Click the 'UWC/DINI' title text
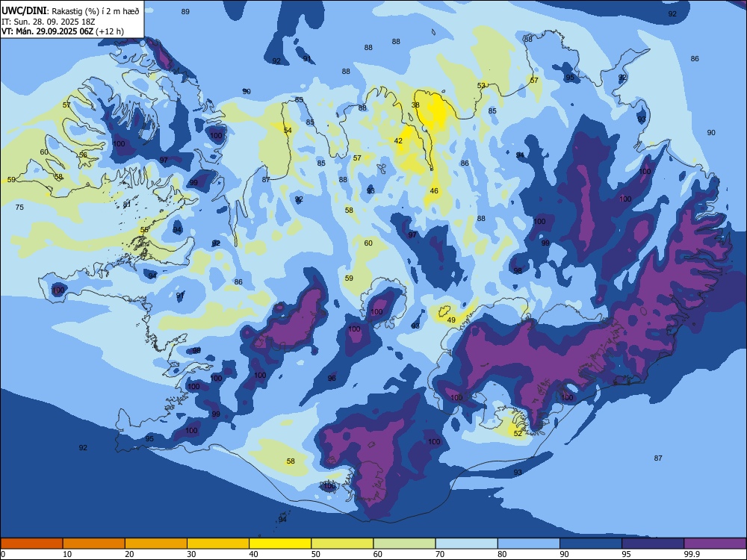 (24, 11)
